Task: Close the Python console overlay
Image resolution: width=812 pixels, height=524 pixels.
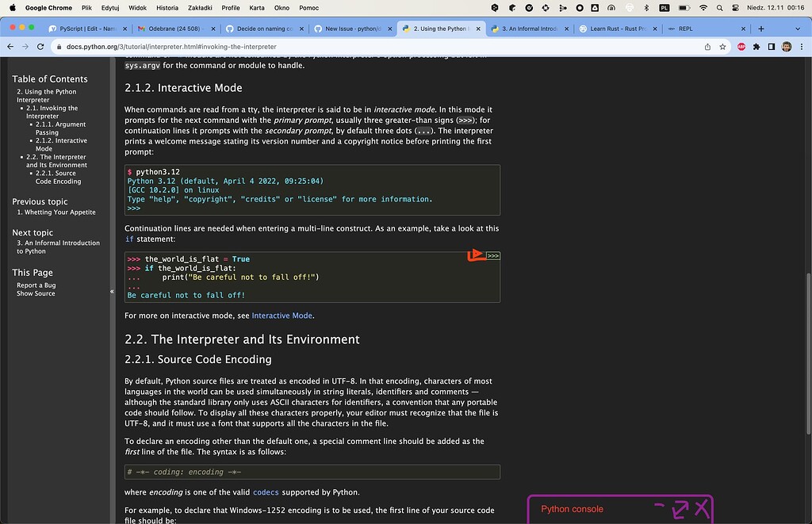Action: click(x=701, y=509)
